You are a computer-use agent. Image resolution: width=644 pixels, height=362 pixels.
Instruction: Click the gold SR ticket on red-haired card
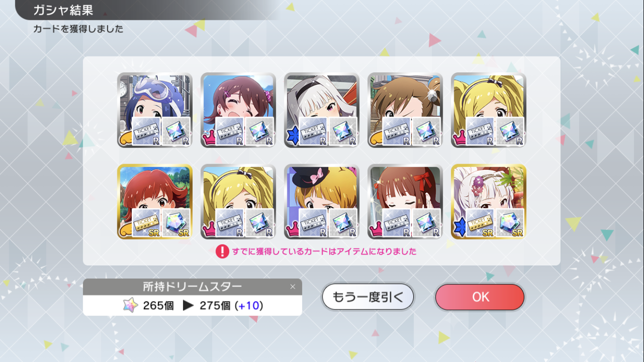tap(146, 223)
